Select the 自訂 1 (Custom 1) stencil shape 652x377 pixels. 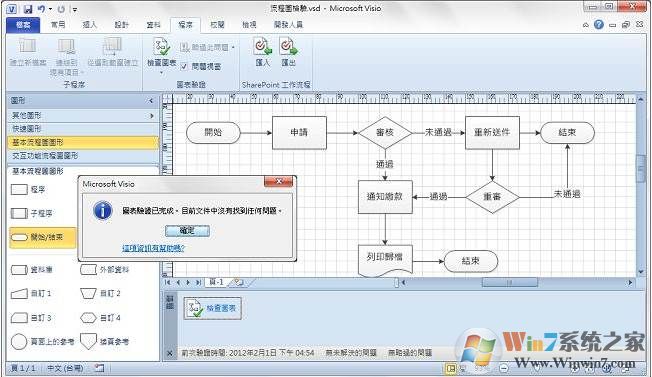coord(31,293)
